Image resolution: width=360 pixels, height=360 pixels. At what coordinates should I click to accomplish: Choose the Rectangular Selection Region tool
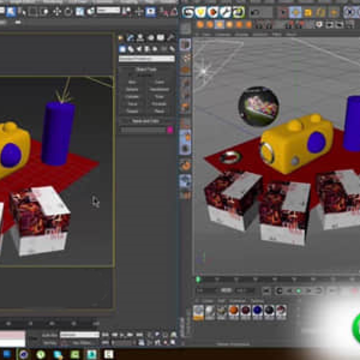coord(33,12)
